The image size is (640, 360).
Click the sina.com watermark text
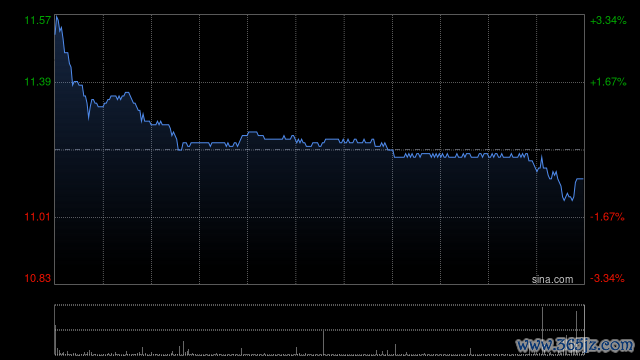(552, 279)
